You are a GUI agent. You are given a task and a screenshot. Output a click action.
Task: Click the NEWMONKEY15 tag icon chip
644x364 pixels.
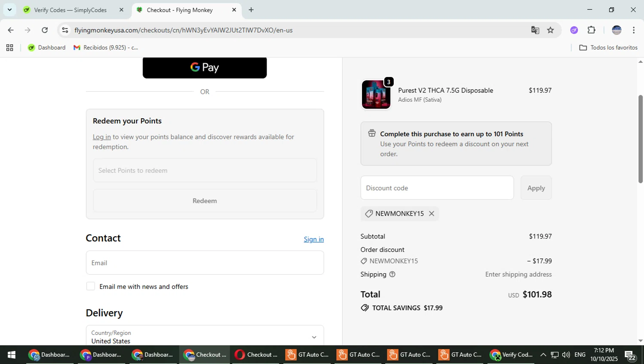(369, 214)
